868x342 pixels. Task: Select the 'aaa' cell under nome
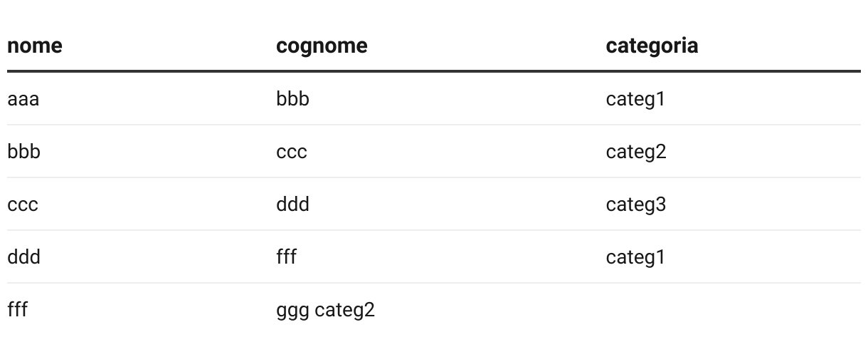[x=23, y=99]
